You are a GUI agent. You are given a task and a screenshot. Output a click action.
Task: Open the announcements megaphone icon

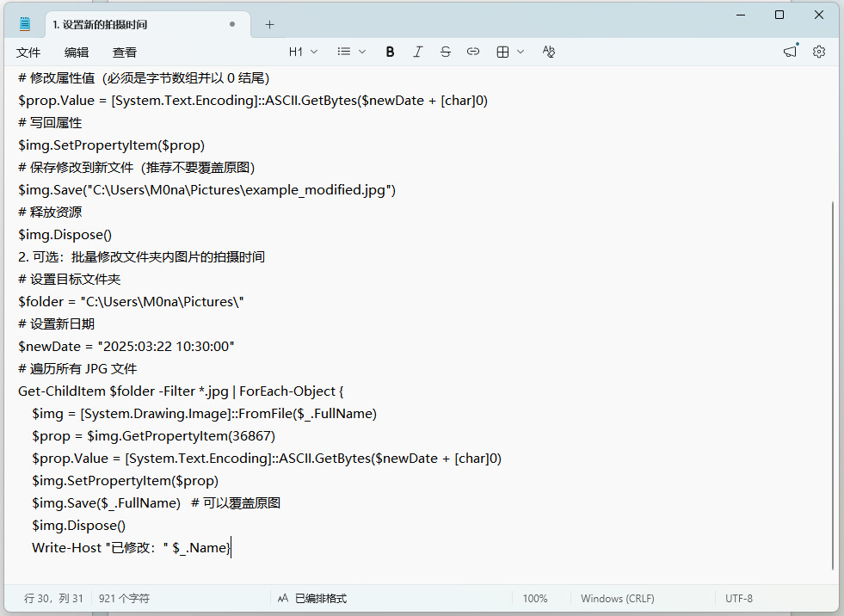coord(790,52)
